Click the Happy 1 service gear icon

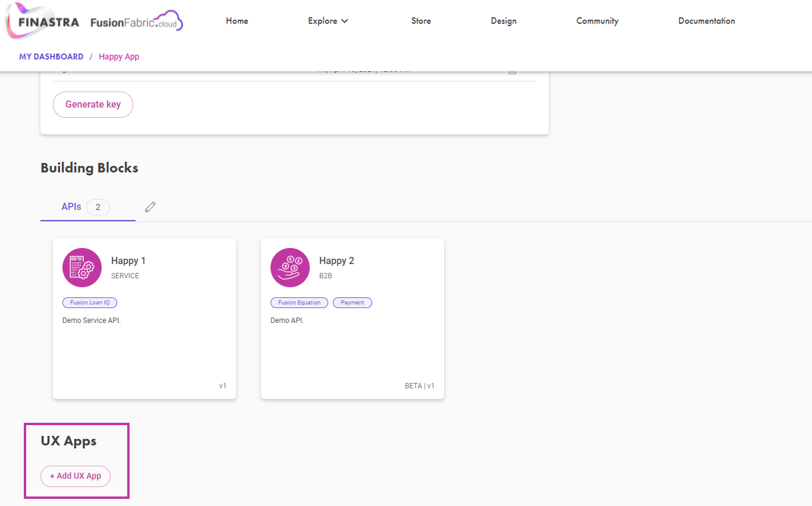(82, 268)
